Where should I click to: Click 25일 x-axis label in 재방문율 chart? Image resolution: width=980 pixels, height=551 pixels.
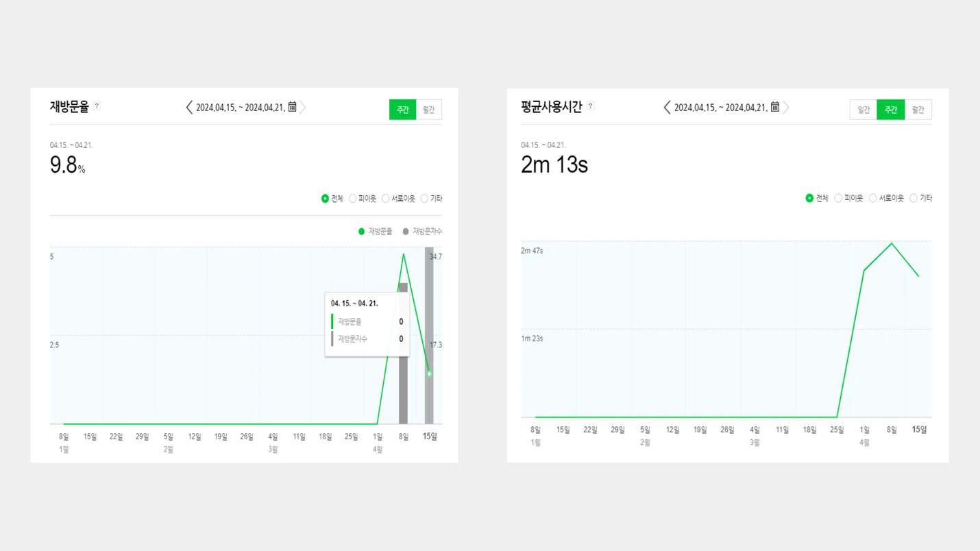(351, 437)
